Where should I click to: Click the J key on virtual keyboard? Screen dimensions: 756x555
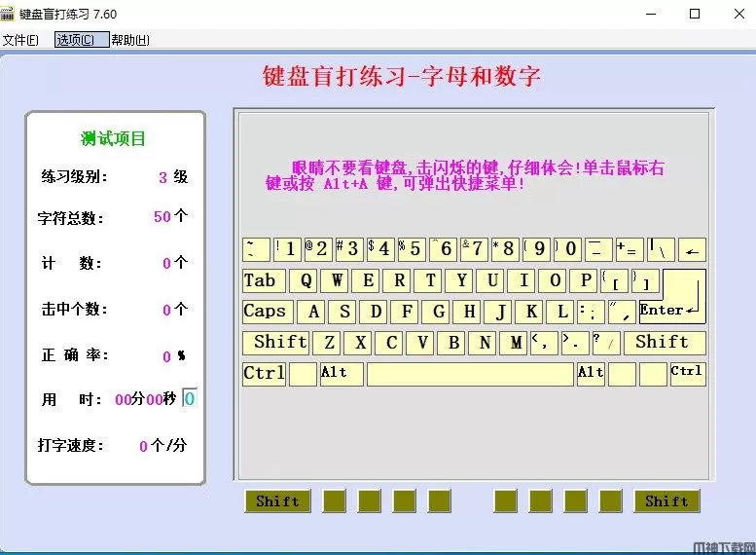tap(497, 312)
